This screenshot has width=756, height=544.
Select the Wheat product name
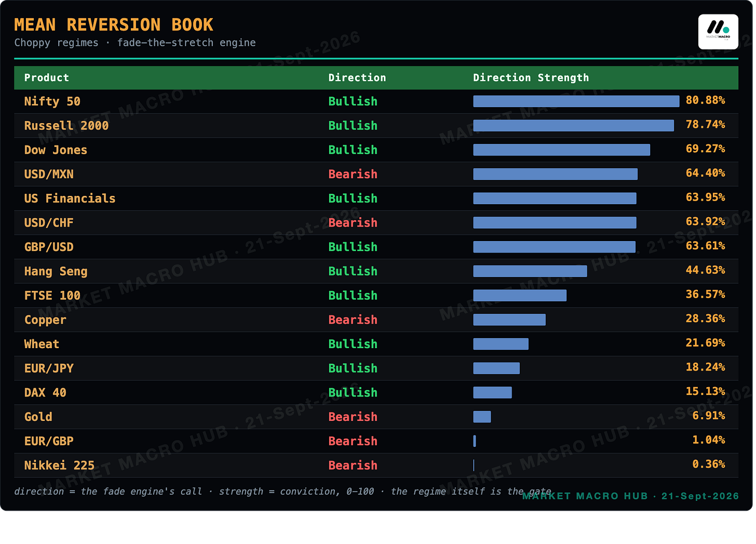point(42,344)
